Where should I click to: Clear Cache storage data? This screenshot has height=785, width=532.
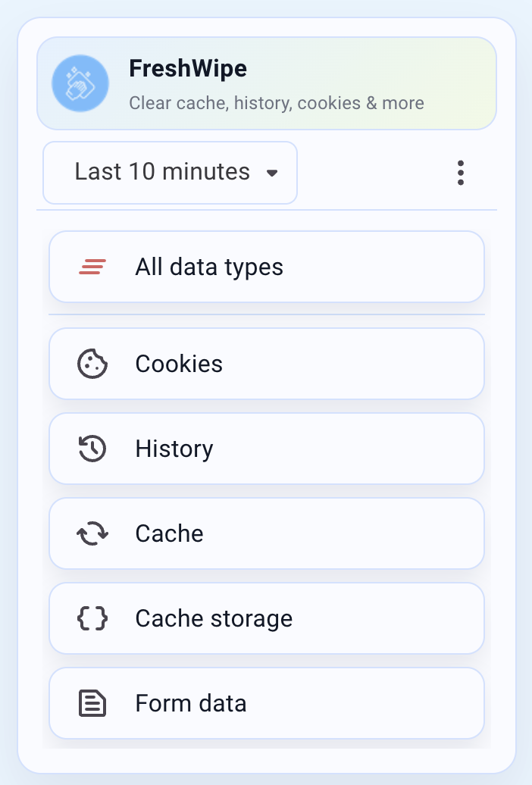(266, 618)
